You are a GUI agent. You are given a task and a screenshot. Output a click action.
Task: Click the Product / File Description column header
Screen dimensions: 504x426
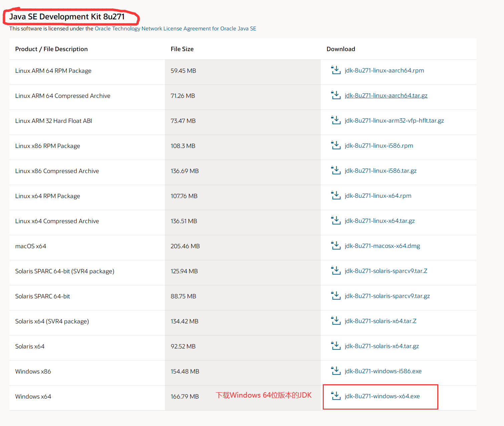[51, 49]
